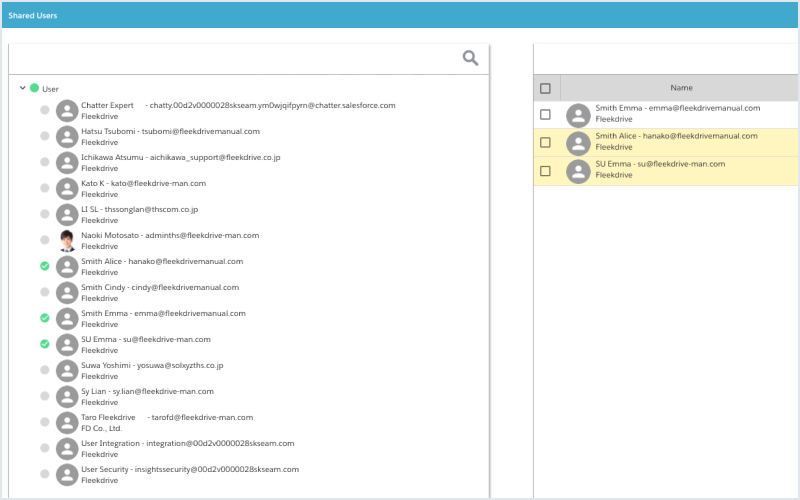
Task: Click emma@fleekdrivemanual.com in shared list
Action: pyautogui.click(x=705, y=108)
